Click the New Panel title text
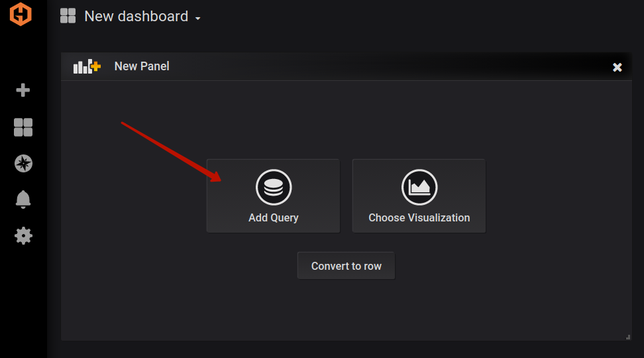This screenshot has height=358, width=644. click(x=142, y=66)
